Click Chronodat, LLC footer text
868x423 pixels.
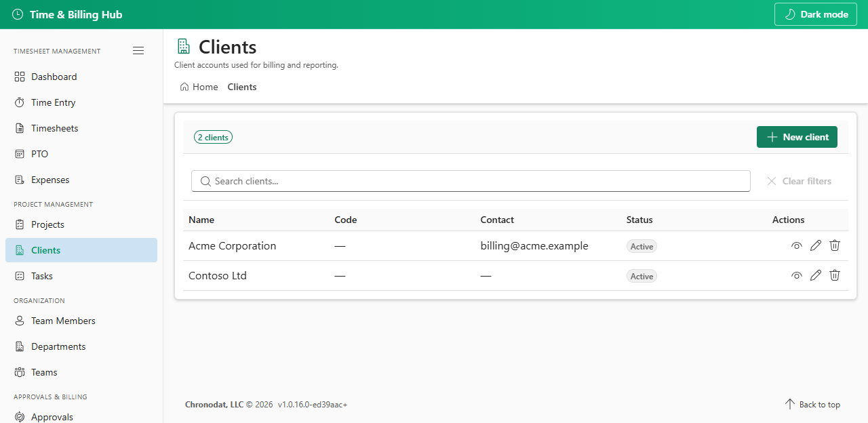tap(214, 405)
